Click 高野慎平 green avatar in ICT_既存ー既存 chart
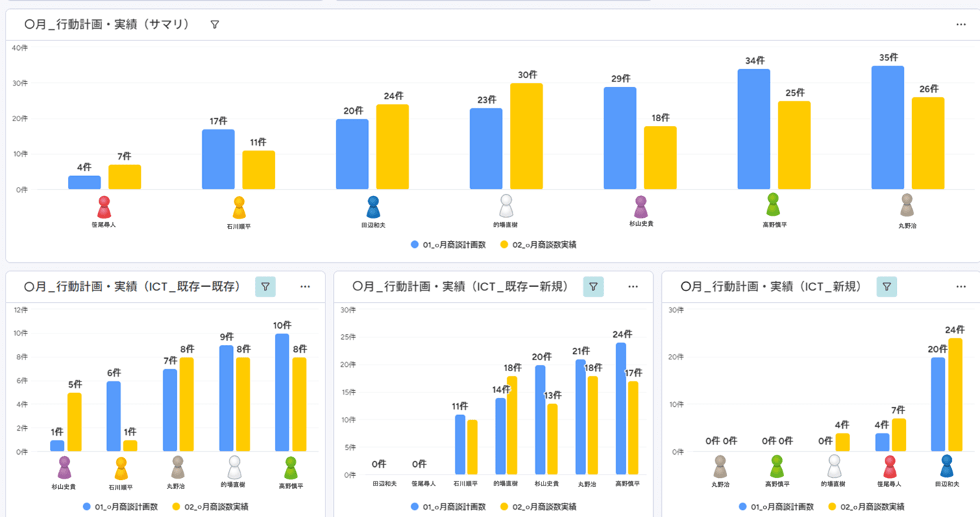 tap(291, 468)
